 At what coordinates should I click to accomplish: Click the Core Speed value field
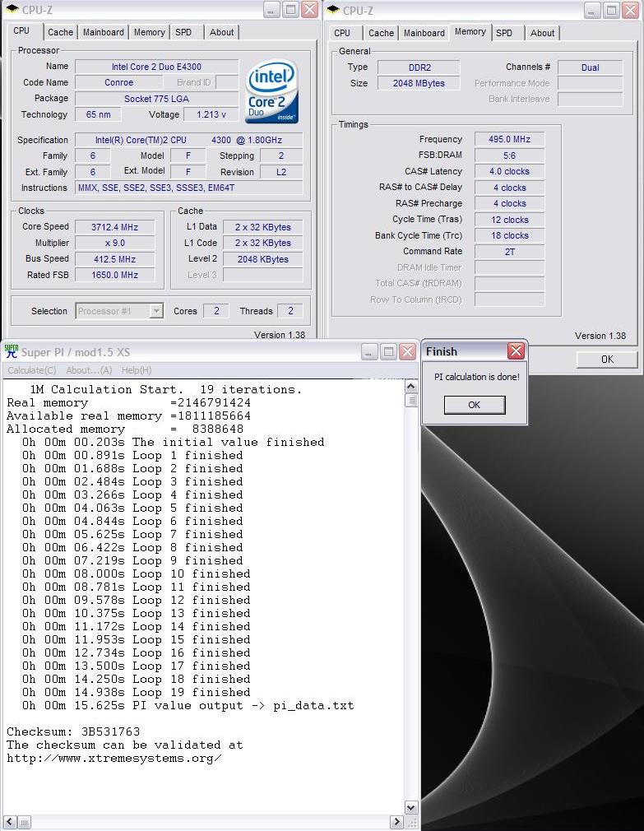pyautogui.click(x=115, y=227)
